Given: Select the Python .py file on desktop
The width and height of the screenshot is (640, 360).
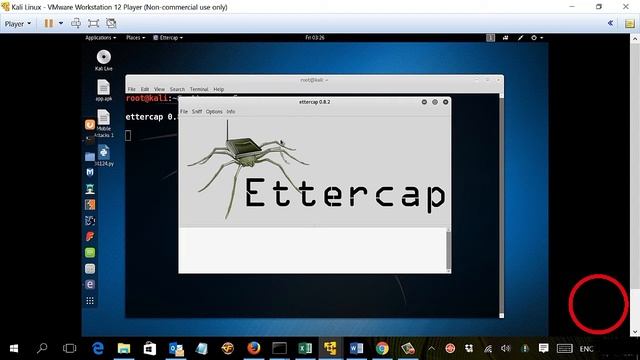Looking at the screenshot, I should 104,156.
